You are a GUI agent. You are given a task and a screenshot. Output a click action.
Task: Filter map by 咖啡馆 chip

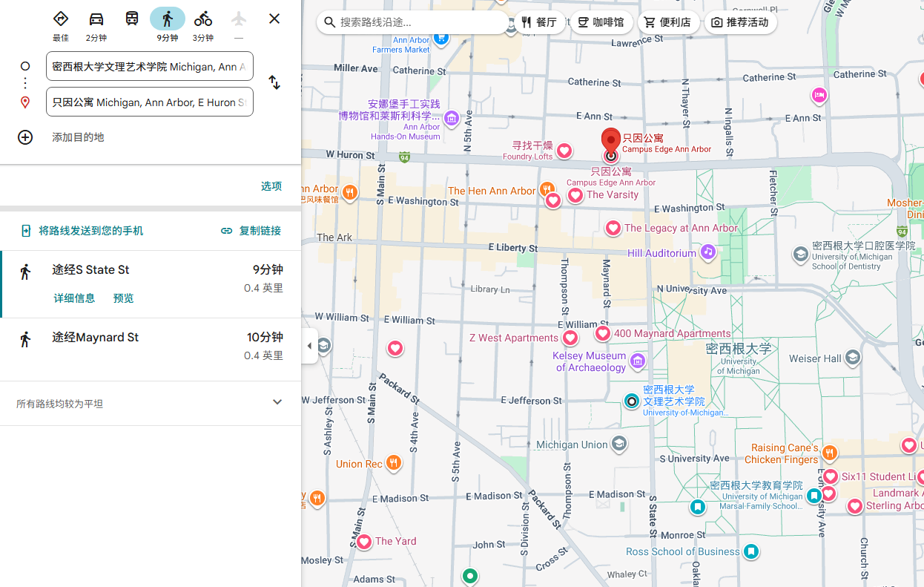click(601, 22)
